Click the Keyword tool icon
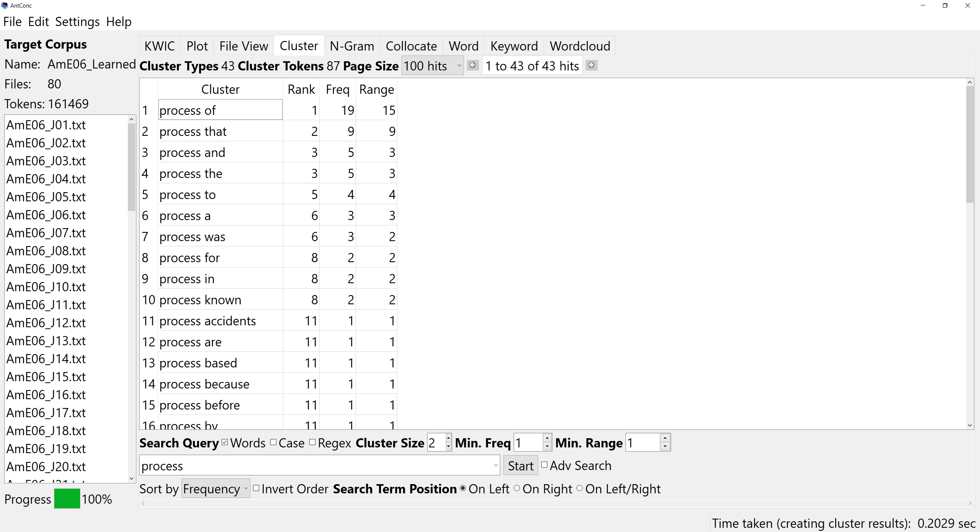Image resolution: width=980 pixels, height=532 pixels. click(x=513, y=46)
